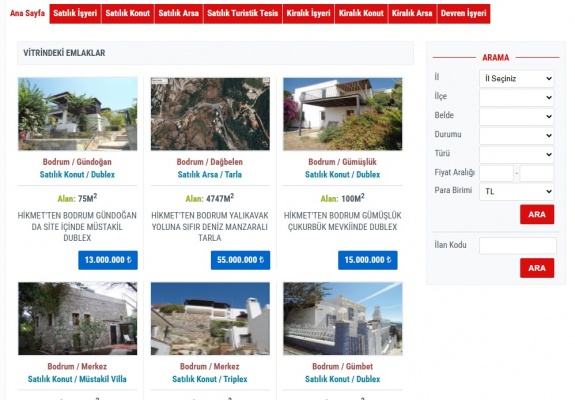The image size is (575, 400).
Task: Open the Para Birimi TL dropdown
Action: point(516,191)
